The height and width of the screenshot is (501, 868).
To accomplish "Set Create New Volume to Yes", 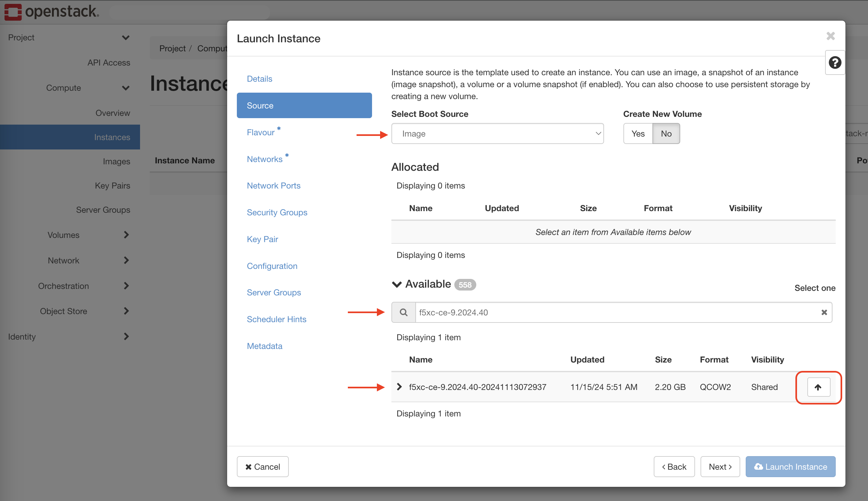I will 638,134.
